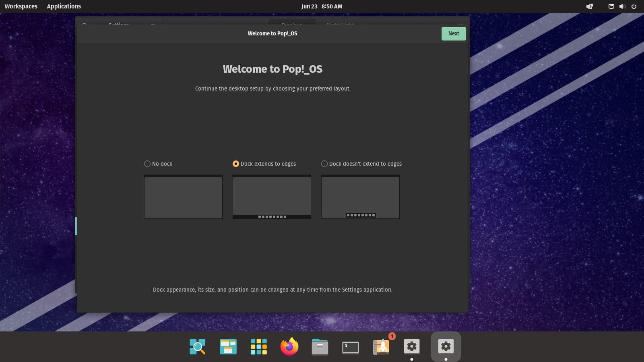Click the power icon in top bar
The width and height of the screenshot is (644, 362).
(634, 6)
